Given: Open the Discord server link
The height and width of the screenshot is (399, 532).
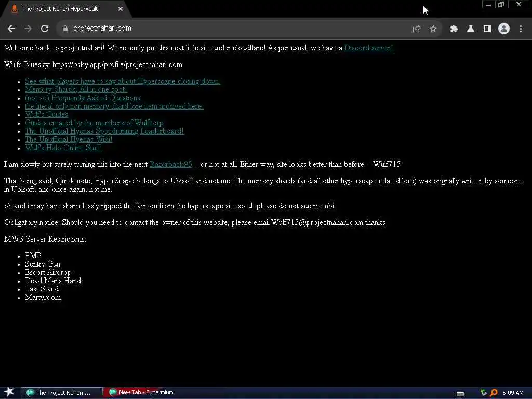Looking at the screenshot, I should coord(368,48).
